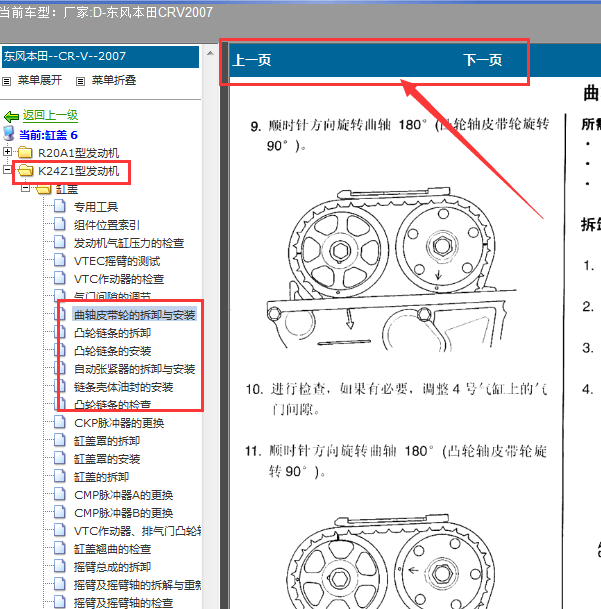Click the page icon for 发动机气缸压力的检查
601x609 pixels.
60,242
